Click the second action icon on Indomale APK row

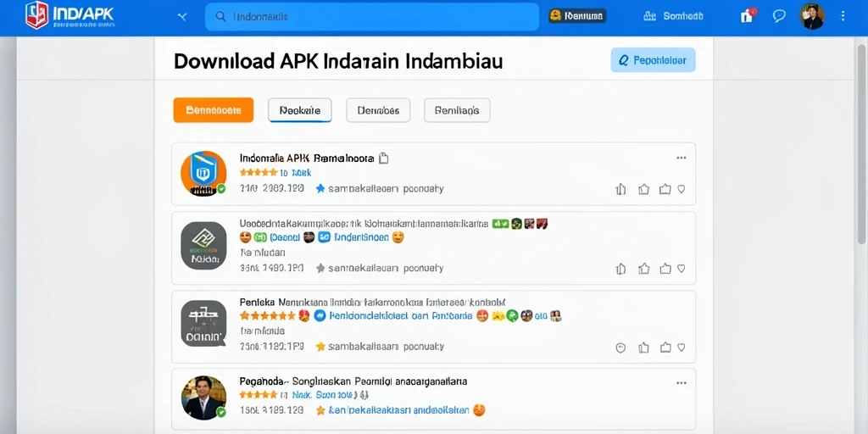tap(643, 189)
